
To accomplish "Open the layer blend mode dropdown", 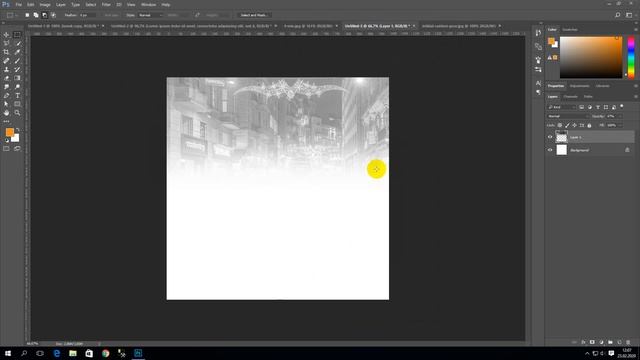I will point(568,116).
